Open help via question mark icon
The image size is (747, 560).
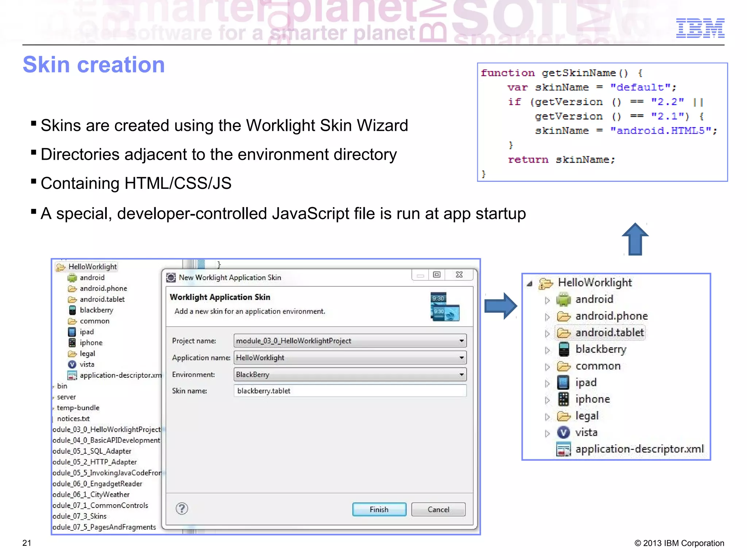click(x=182, y=508)
